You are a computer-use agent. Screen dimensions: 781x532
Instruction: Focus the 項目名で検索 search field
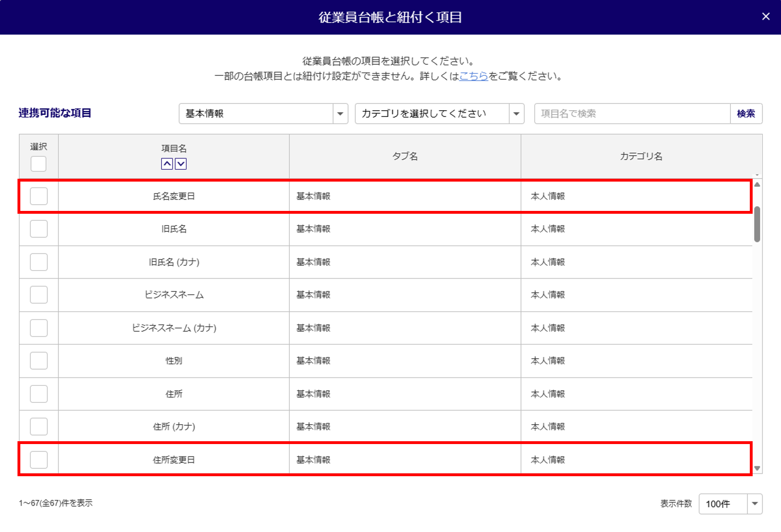[632, 113]
